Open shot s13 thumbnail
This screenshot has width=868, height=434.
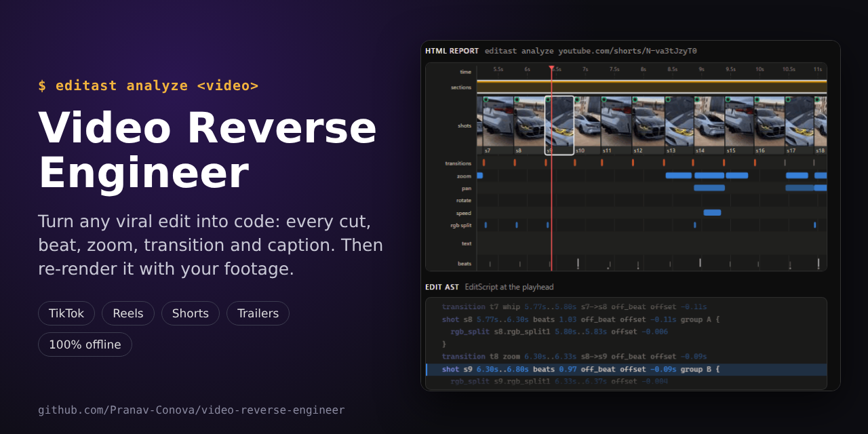[x=679, y=125]
